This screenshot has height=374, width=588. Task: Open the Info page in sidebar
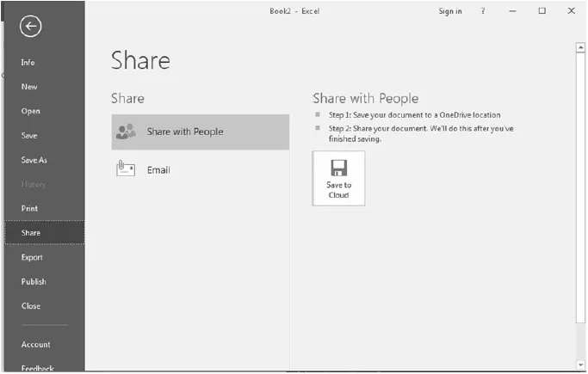point(28,63)
